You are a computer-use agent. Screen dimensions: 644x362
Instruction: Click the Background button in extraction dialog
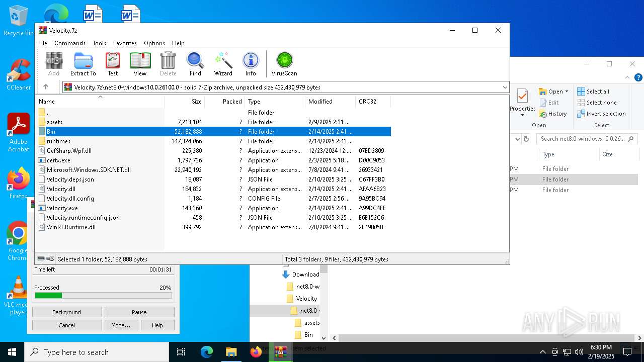click(x=67, y=312)
